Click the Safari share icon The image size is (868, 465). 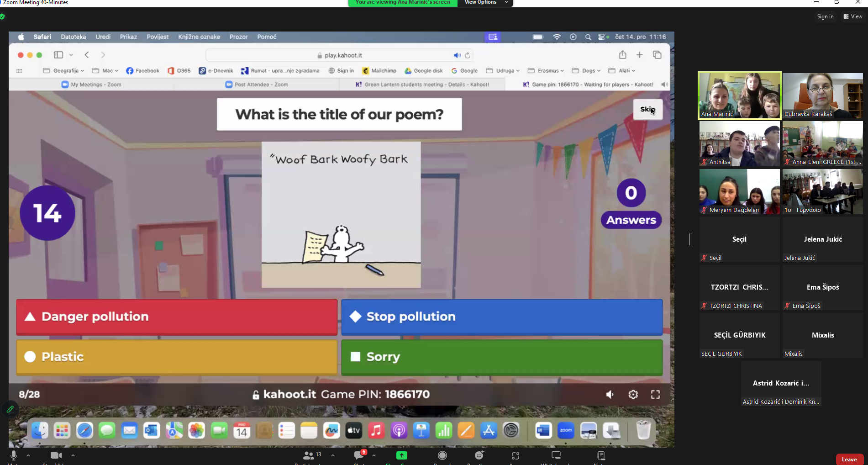coord(622,55)
